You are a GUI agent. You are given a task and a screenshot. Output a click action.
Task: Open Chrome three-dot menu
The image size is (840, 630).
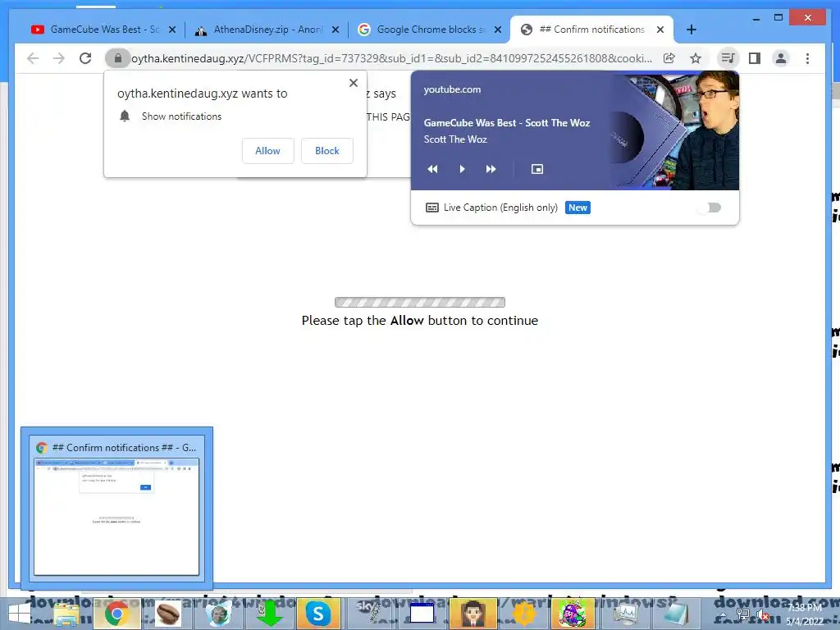click(x=807, y=58)
